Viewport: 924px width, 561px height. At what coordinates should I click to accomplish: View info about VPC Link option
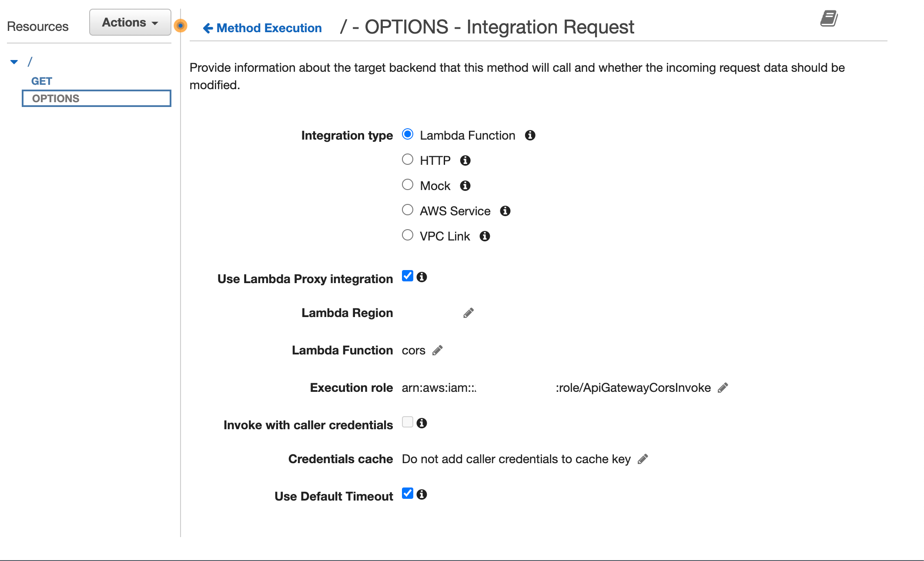click(485, 236)
